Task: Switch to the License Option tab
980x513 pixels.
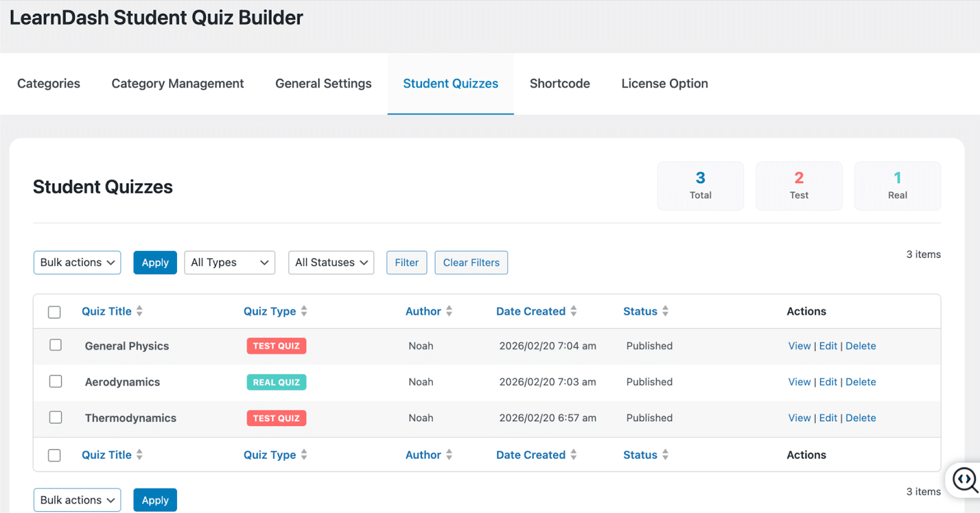Action: point(665,84)
